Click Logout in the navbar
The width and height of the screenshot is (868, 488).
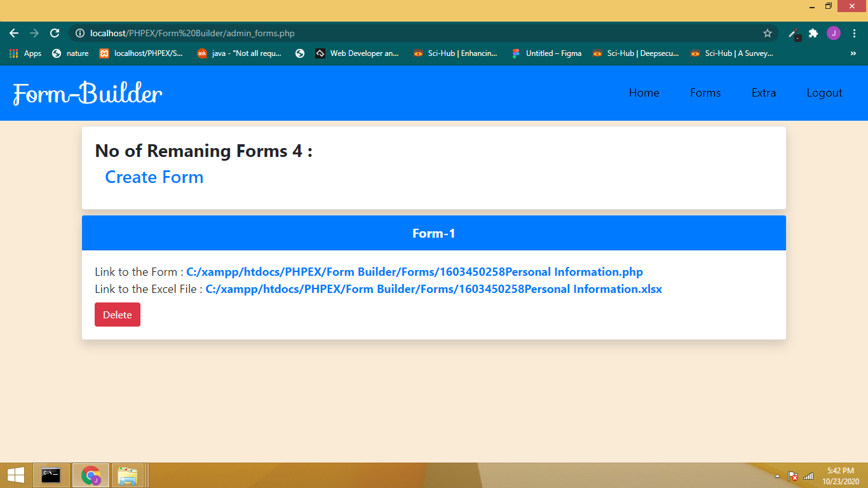click(825, 93)
